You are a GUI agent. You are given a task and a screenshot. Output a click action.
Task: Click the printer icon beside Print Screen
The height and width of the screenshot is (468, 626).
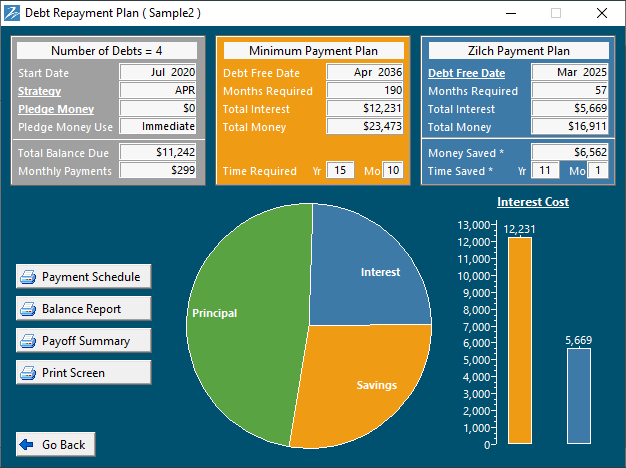[x=29, y=373]
